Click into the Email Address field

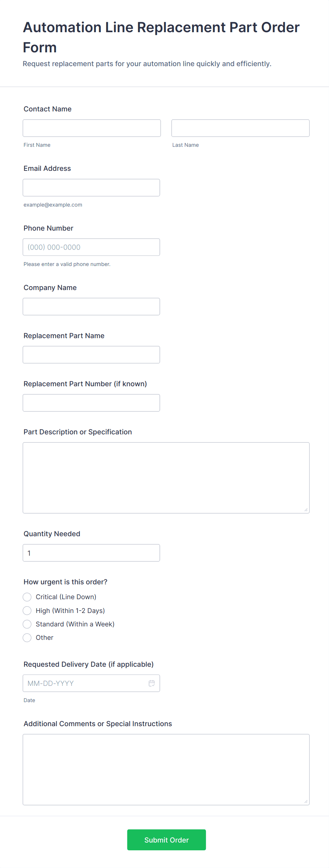click(x=91, y=187)
